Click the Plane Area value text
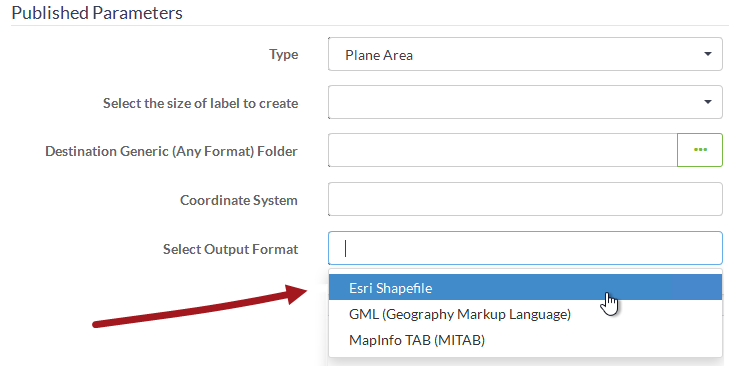 pyautogui.click(x=379, y=55)
